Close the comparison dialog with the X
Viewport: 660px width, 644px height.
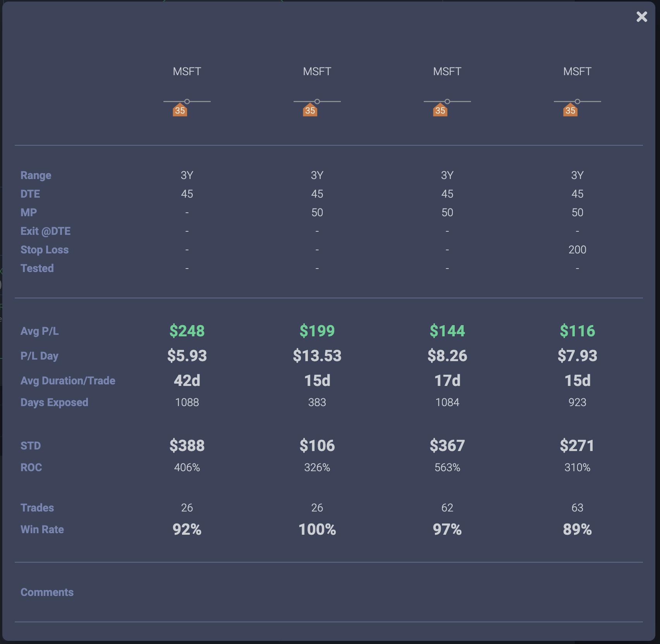click(x=641, y=17)
